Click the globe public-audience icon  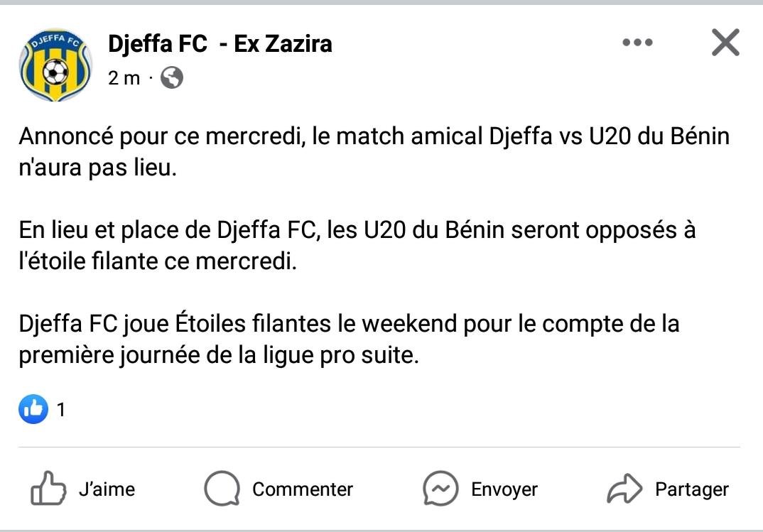pyautogui.click(x=172, y=78)
